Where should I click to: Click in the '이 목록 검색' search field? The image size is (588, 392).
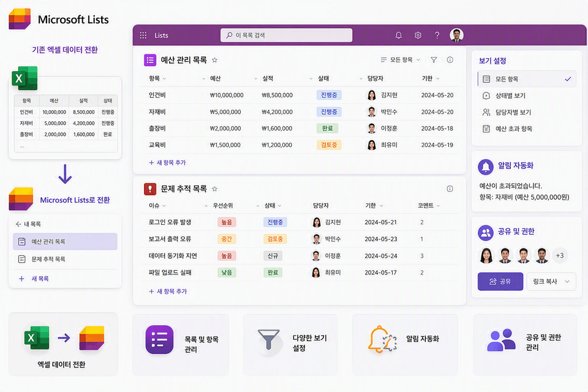click(x=286, y=36)
